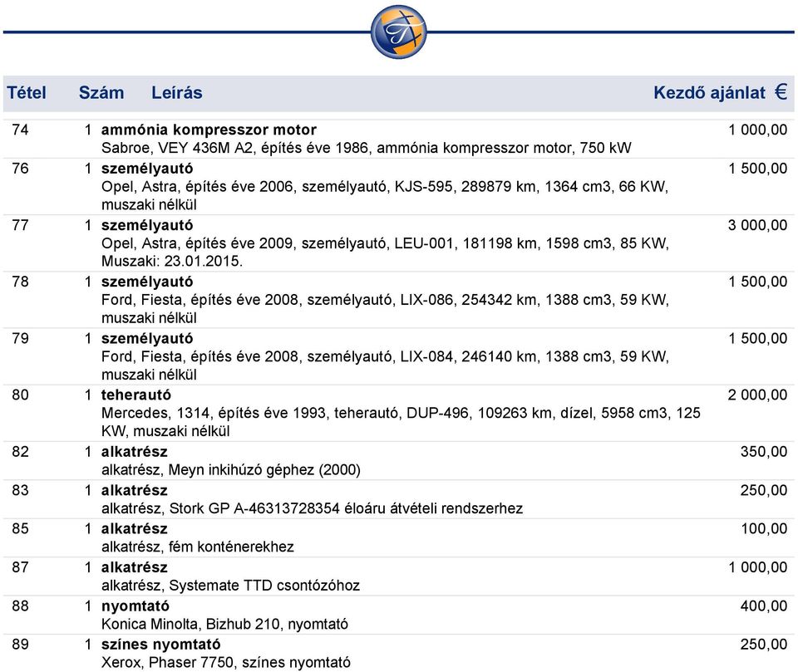Select item number 83
Screen dimensions: 798x672
tap(20, 490)
